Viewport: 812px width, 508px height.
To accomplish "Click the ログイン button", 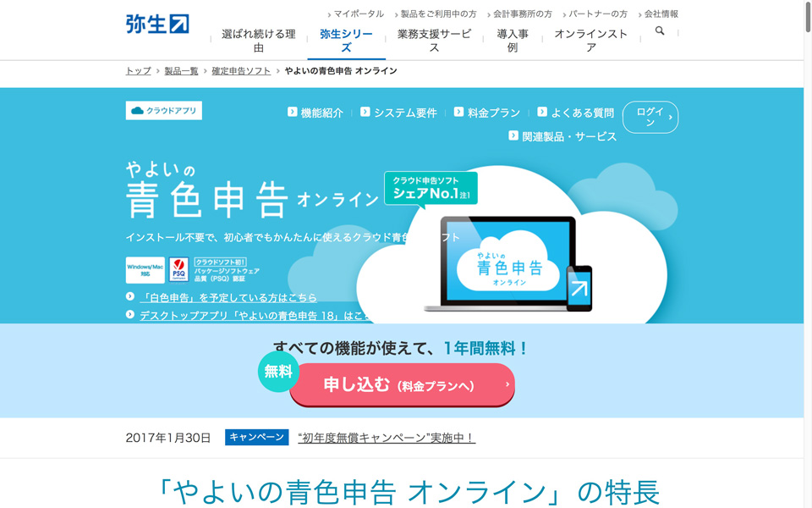I will (650, 117).
